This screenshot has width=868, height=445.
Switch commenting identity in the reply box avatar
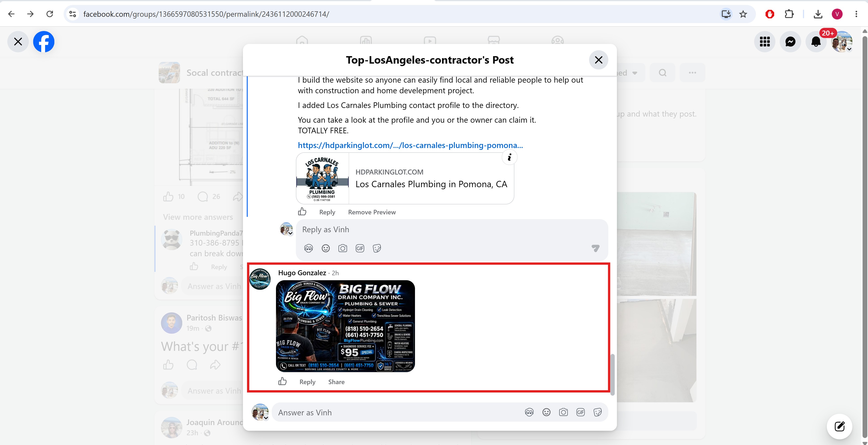[x=286, y=229]
